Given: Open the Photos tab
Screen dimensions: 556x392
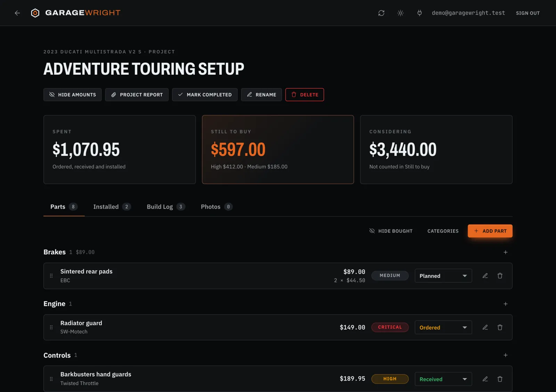Looking at the screenshot, I should 216,207.
